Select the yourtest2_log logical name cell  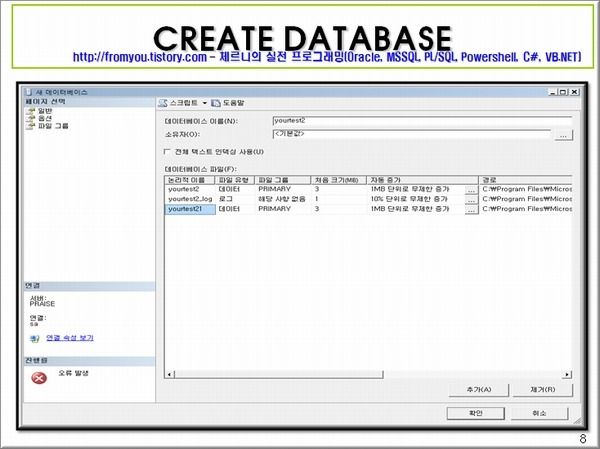point(190,199)
